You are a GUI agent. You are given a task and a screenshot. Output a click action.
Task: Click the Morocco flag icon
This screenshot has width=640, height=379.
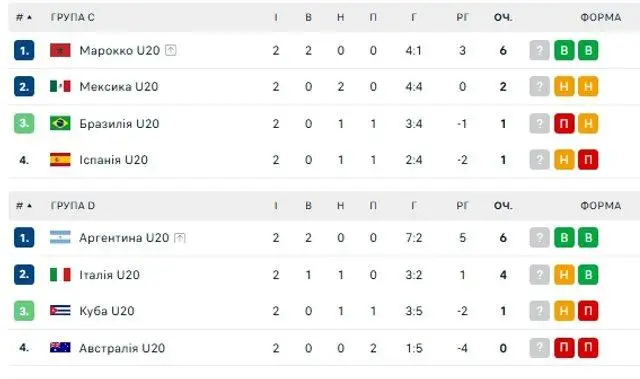[60, 50]
